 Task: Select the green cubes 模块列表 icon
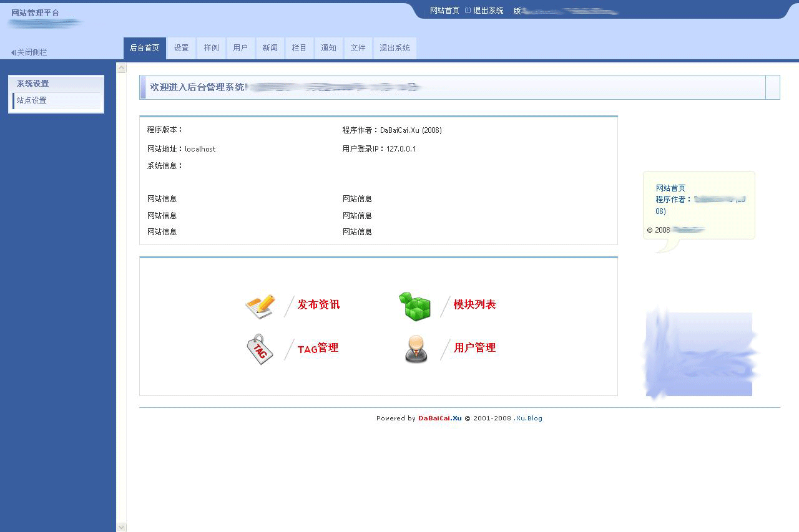tap(416, 305)
